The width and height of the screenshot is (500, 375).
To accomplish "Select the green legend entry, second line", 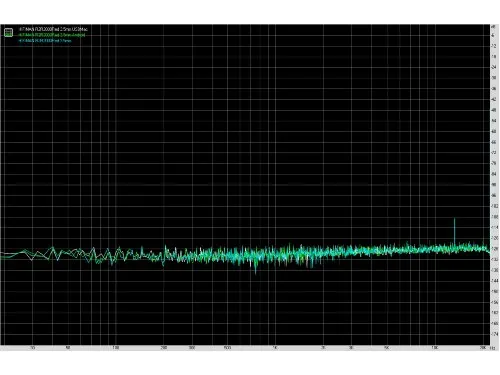I will (x=52, y=35).
